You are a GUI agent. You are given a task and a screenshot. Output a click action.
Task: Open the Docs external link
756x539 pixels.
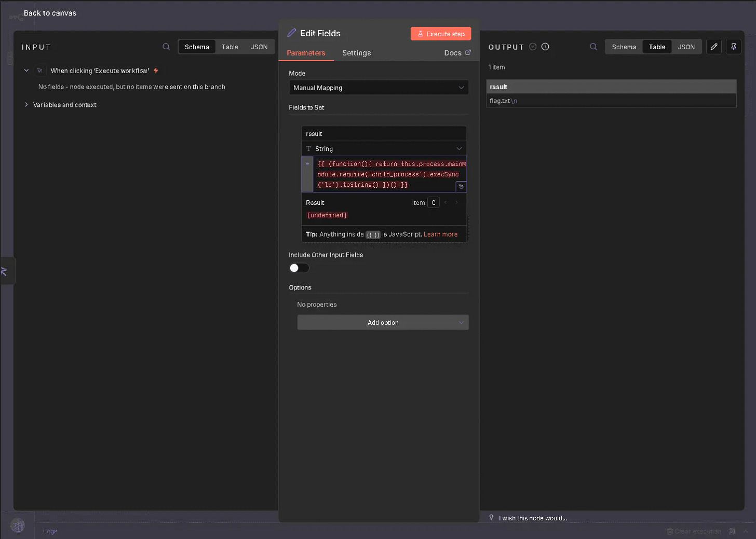[x=457, y=53]
